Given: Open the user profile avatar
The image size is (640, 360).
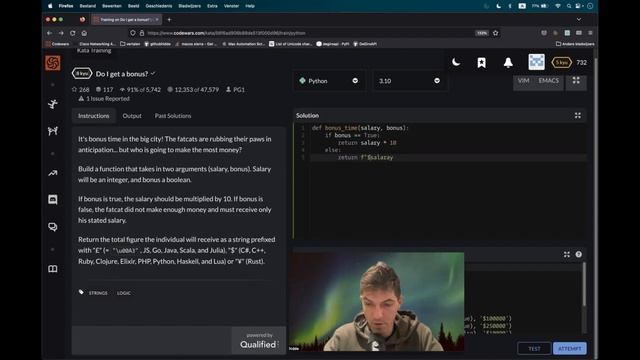Looking at the screenshot, I should click(x=536, y=62).
